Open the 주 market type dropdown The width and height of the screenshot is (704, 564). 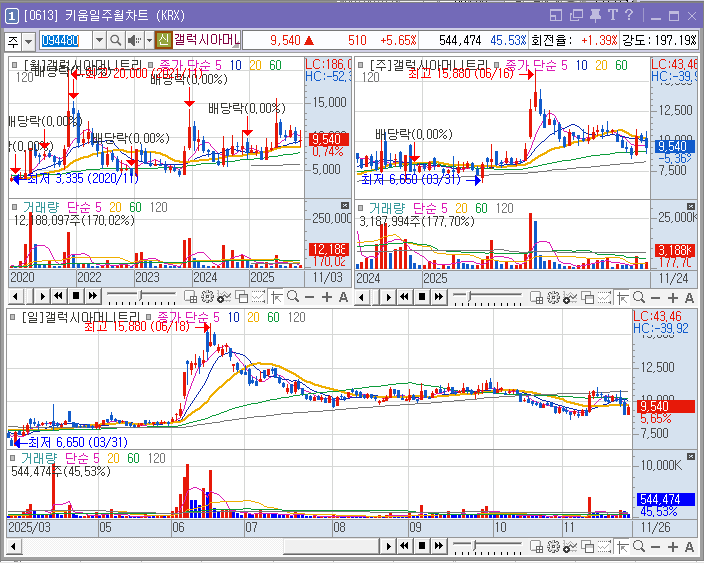(28, 41)
